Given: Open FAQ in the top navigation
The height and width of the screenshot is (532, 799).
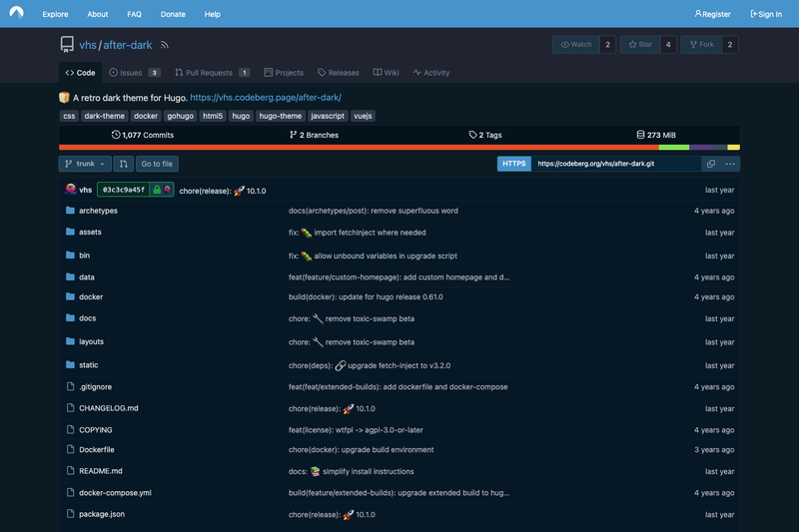Looking at the screenshot, I should pyautogui.click(x=134, y=14).
